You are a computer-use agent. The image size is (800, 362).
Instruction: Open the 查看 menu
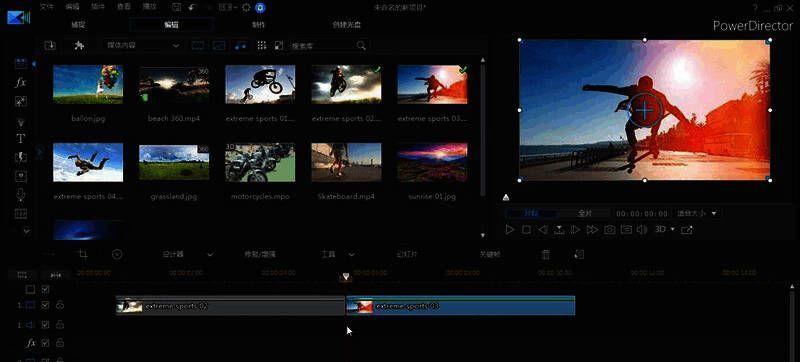(x=123, y=7)
